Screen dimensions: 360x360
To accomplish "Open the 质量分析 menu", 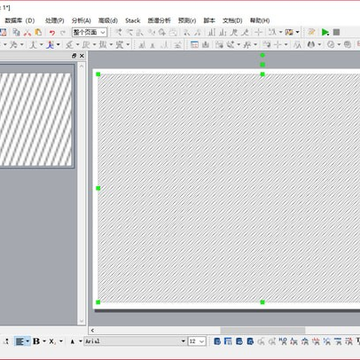I will pyautogui.click(x=159, y=21).
